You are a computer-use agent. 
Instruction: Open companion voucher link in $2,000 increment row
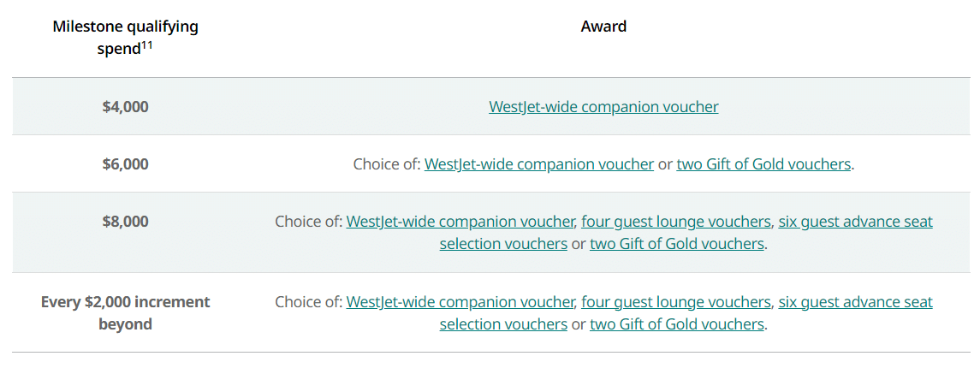point(460,302)
